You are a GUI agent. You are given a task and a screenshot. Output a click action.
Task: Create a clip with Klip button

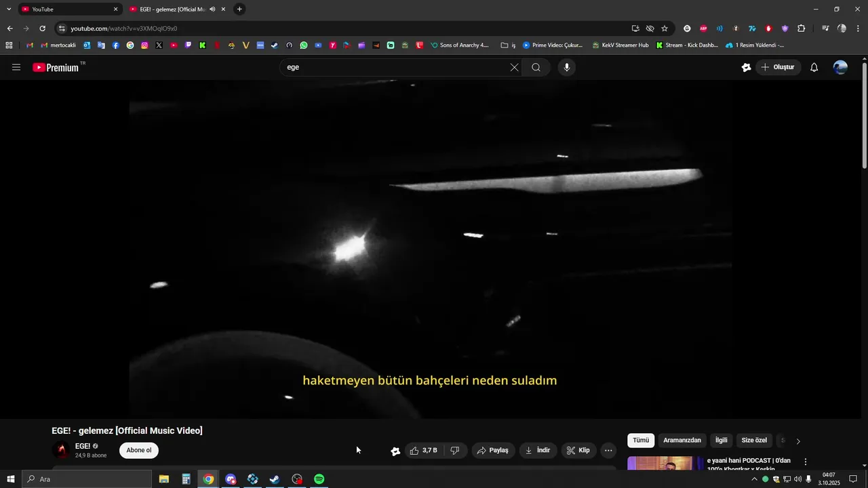[x=578, y=450]
